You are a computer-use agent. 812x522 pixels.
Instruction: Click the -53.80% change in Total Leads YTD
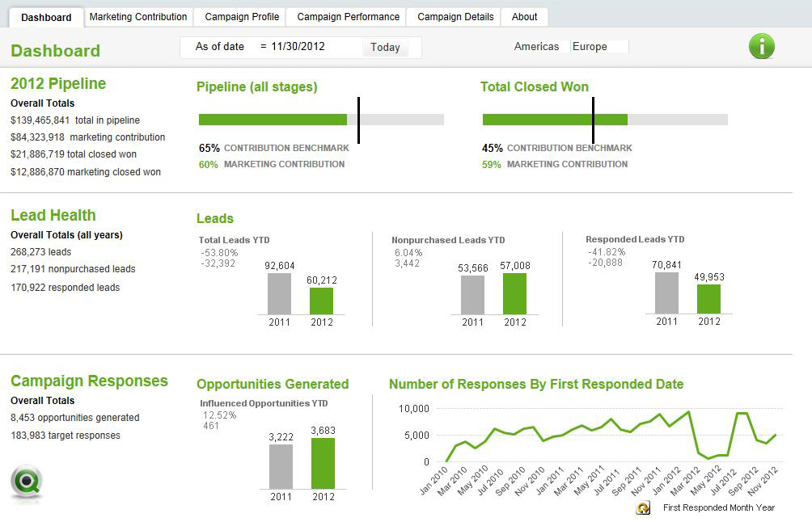click(x=219, y=252)
